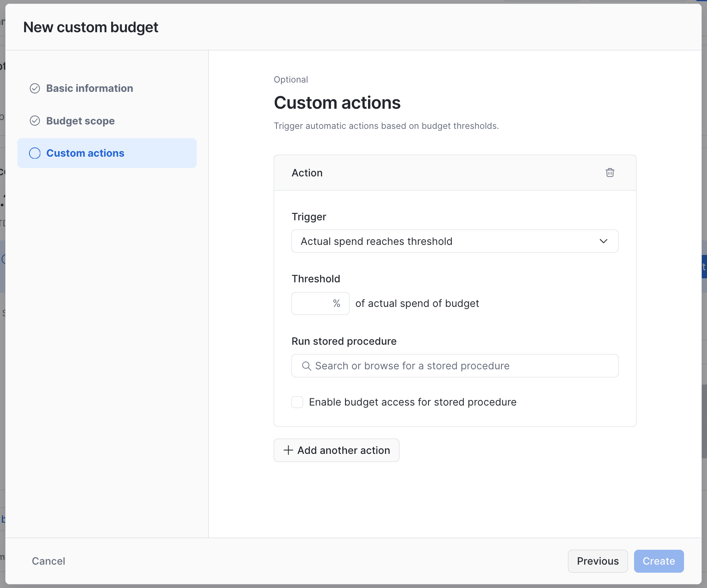This screenshot has height=588, width=707.
Task: Click the plus icon beside Add another action
Action: (288, 450)
